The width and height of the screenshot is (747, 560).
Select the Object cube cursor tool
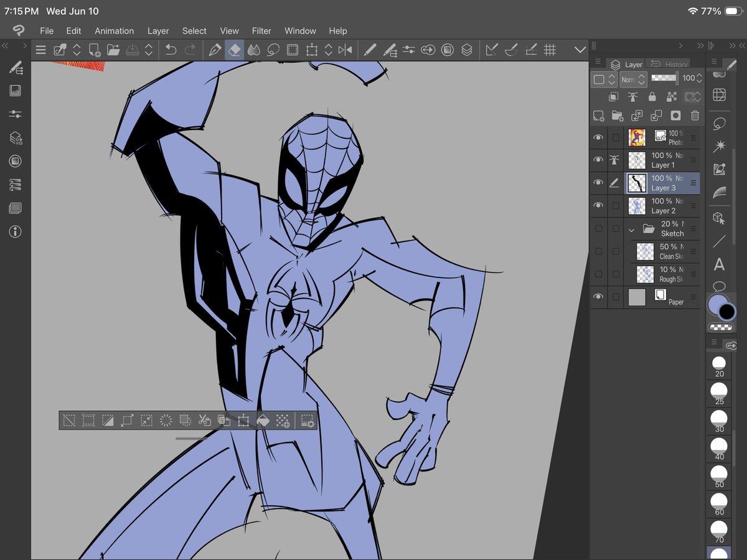pos(719,218)
